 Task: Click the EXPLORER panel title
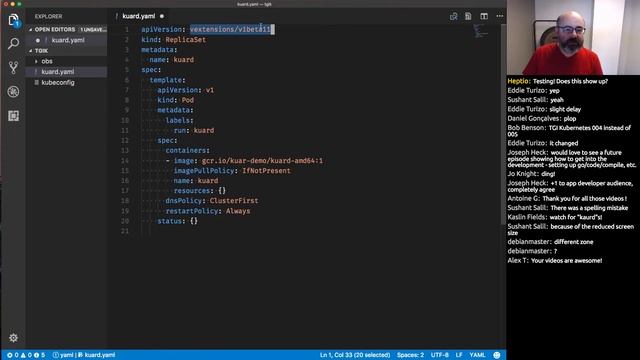coord(48,17)
